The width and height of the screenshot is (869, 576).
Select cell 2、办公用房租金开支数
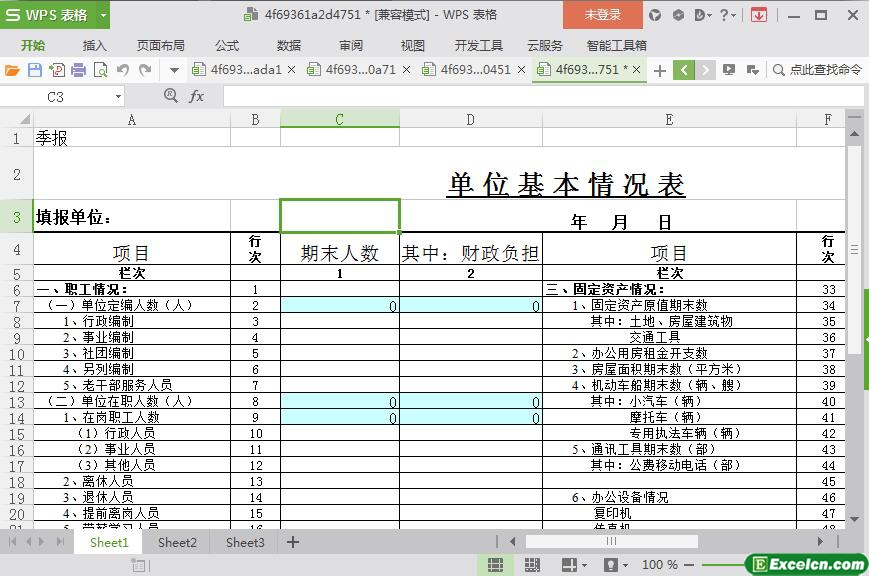tap(669, 354)
